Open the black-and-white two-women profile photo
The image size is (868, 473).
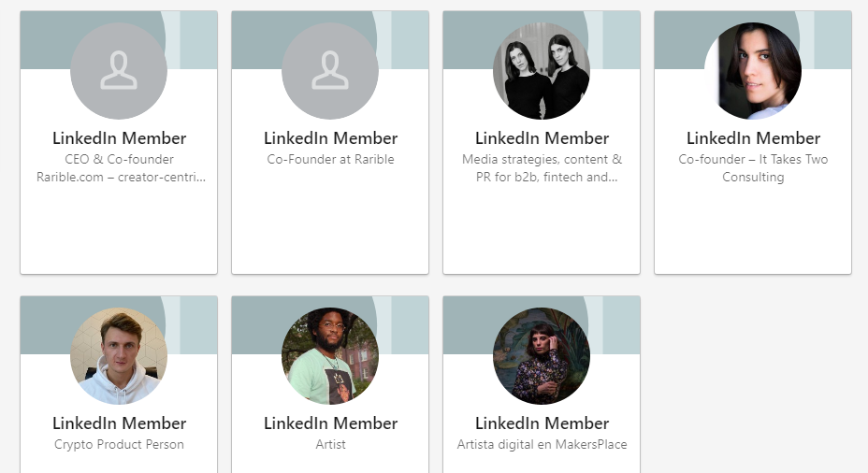pos(542,71)
